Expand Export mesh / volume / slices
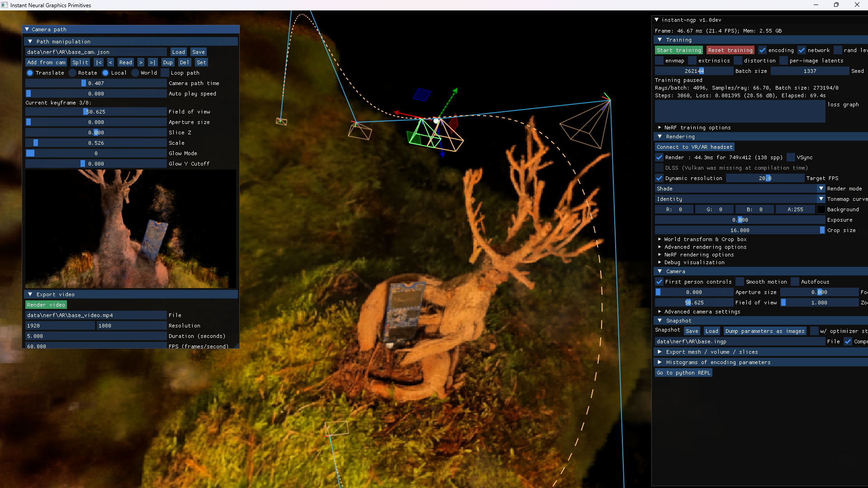 tap(660, 352)
